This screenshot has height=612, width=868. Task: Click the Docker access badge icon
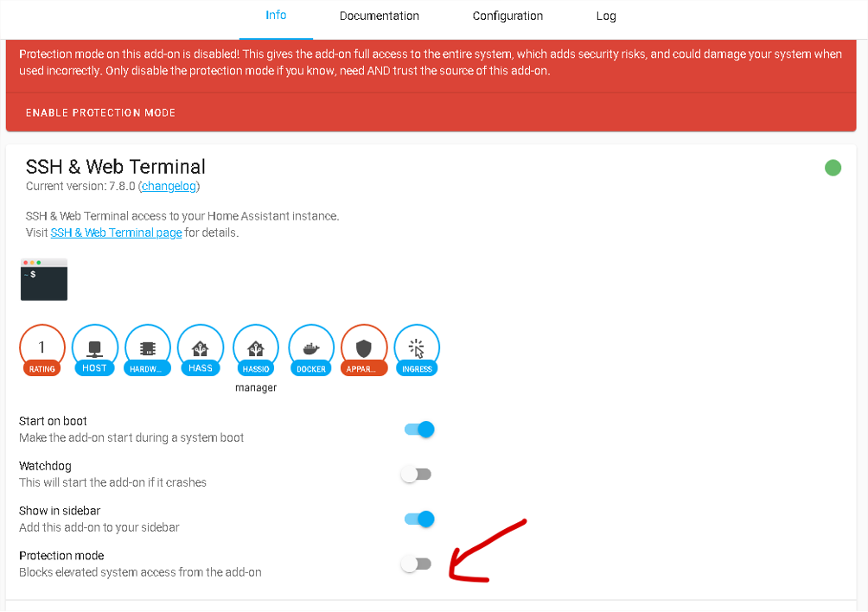click(311, 351)
